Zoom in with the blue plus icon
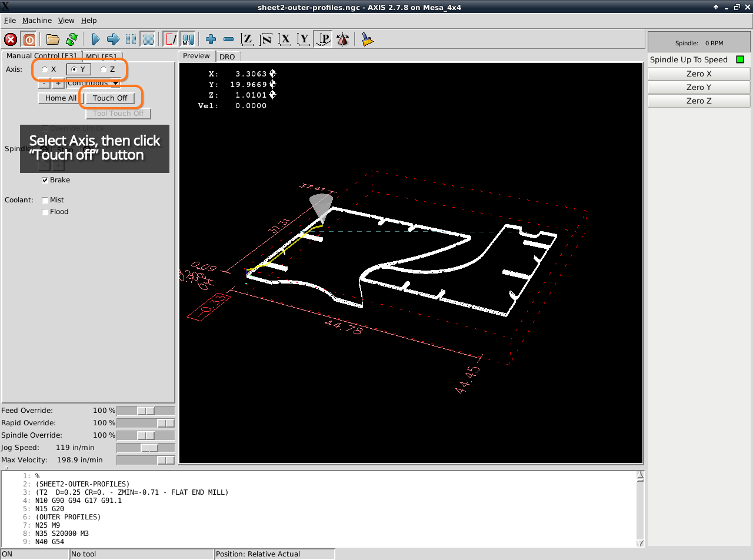Image resolution: width=753 pixels, height=560 pixels. (211, 39)
